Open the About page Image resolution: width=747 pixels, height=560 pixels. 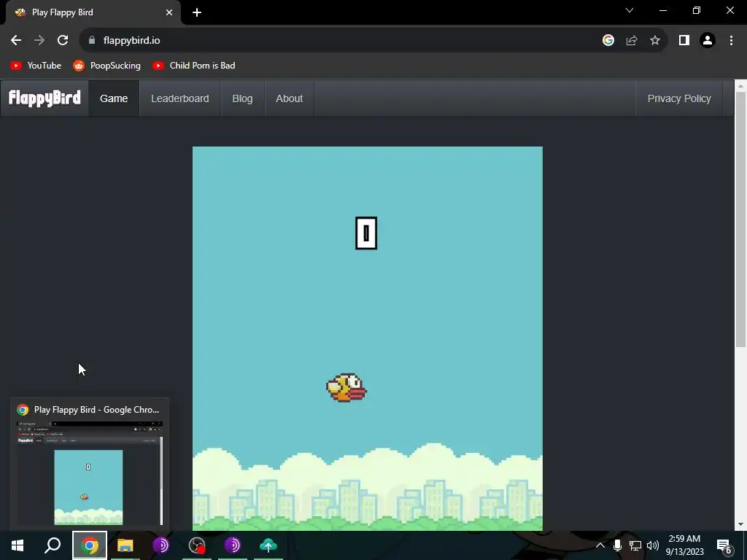coord(289,98)
